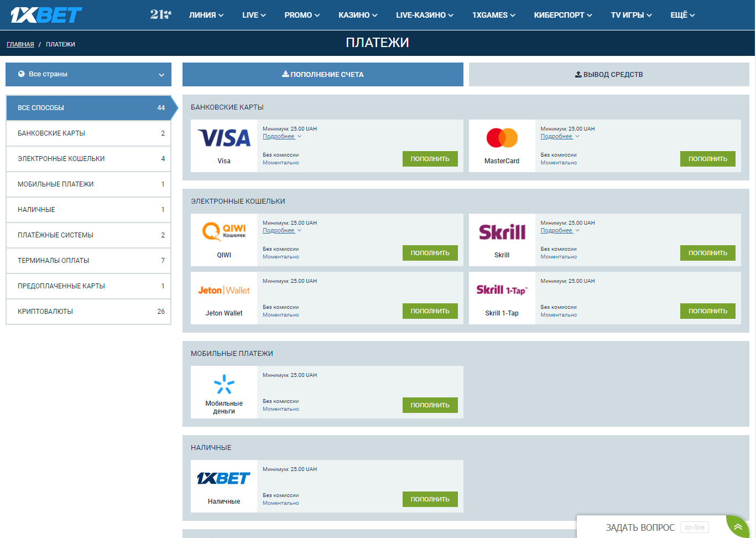Image resolution: width=756 pixels, height=538 pixels.
Task: Select ТЕРМИНАЛЫ ОПЛАТЫ category
Action: (88, 261)
